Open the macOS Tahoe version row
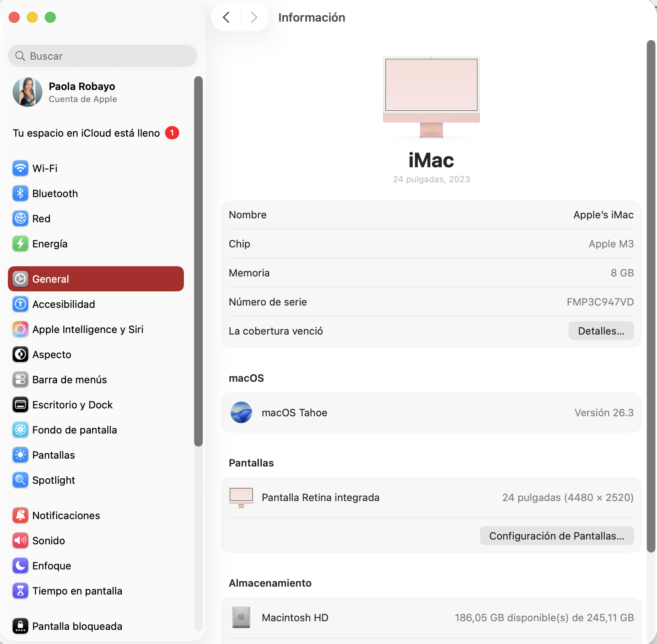Screen dimensions: 657x644 431,413
